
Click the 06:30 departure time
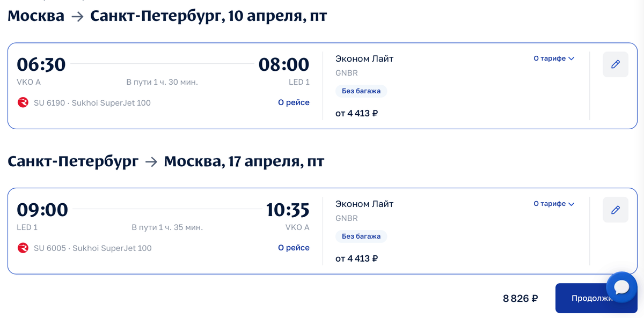click(x=41, y=64)
